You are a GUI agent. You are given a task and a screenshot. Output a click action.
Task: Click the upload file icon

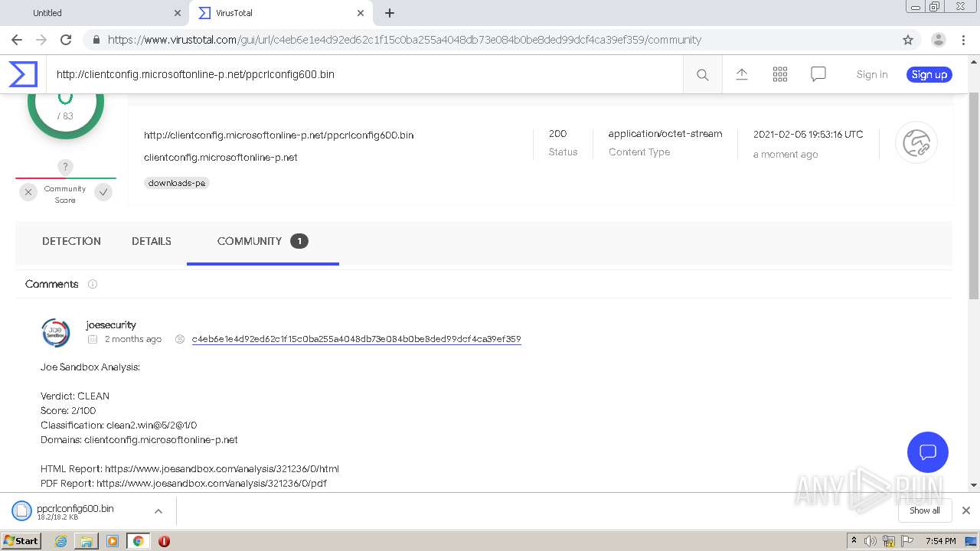(742, 74)
